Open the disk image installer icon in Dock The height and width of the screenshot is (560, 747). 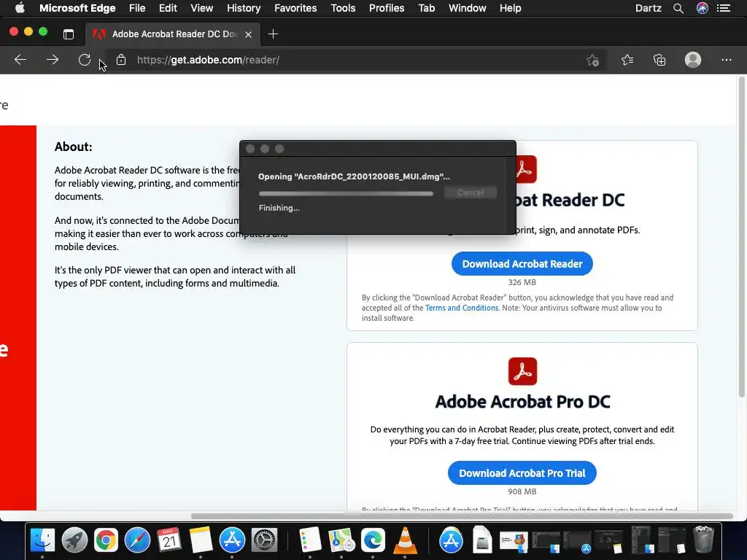[482, 540]
